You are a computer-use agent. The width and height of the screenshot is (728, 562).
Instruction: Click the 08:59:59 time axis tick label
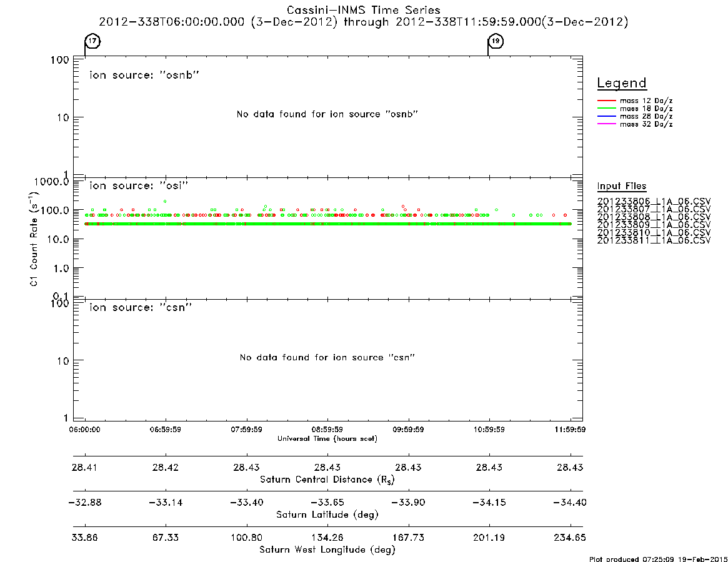tap(327, 430)
